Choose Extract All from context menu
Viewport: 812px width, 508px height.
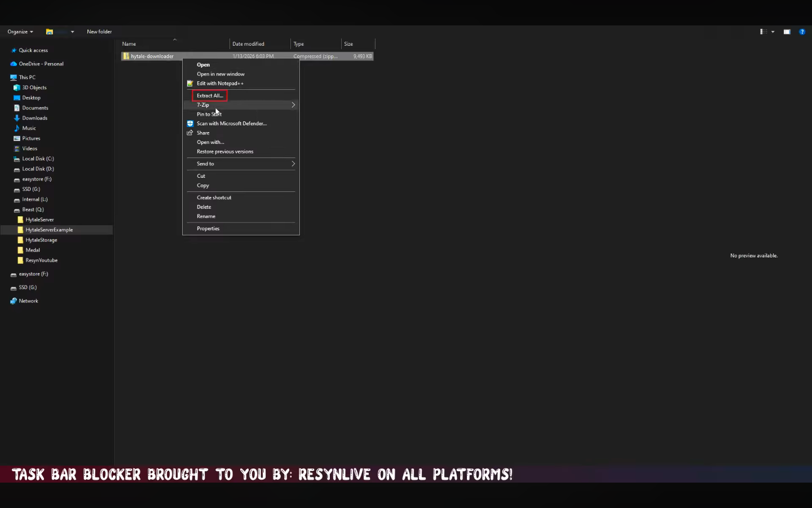click(x=210, y=95)
